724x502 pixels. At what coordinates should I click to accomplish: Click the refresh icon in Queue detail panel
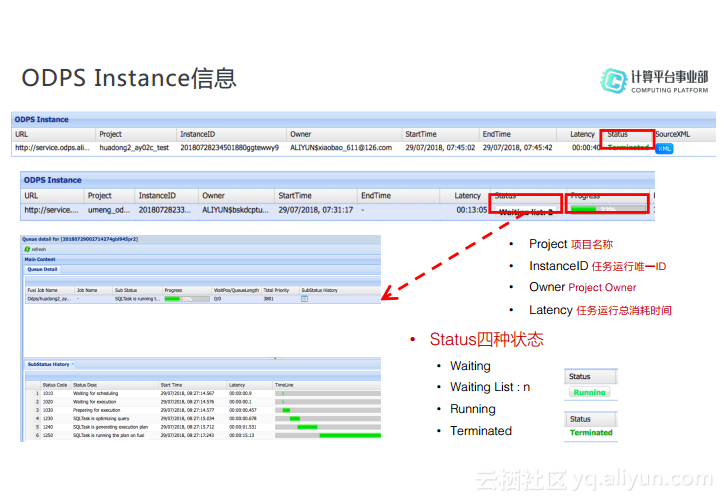click(27, 249)
